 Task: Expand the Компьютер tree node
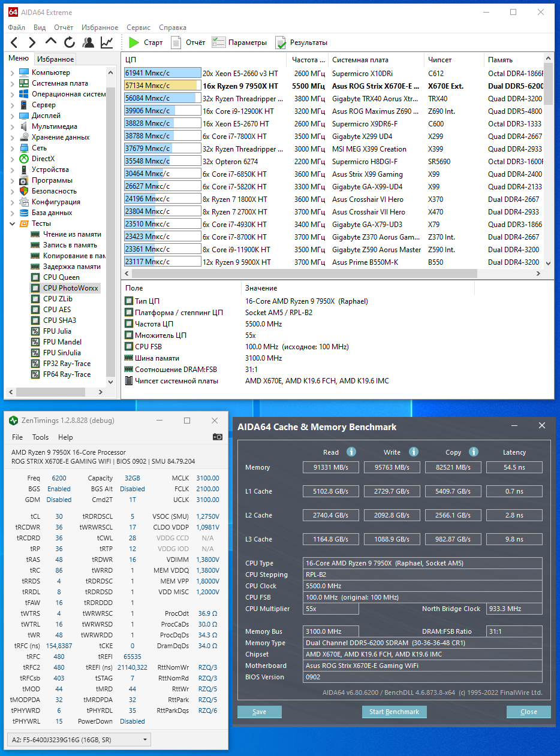coord(12,72)
